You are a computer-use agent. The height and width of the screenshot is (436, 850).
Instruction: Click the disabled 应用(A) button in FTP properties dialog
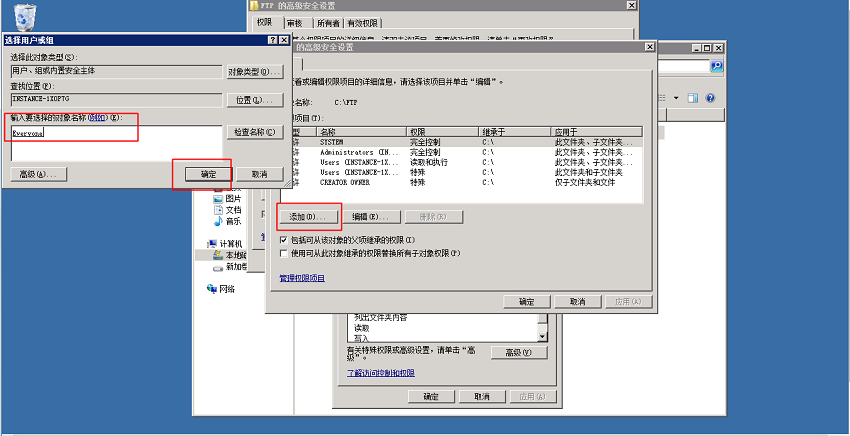(x=534, y=396)
